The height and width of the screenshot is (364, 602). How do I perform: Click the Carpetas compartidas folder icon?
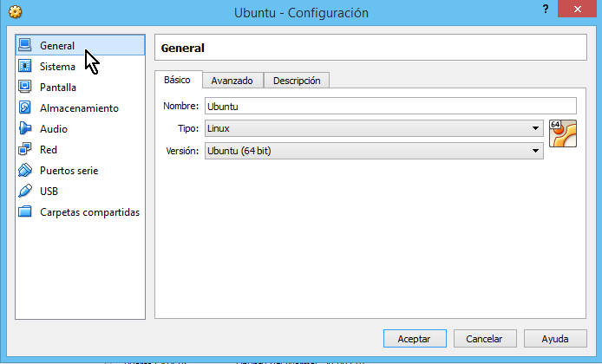25,211
